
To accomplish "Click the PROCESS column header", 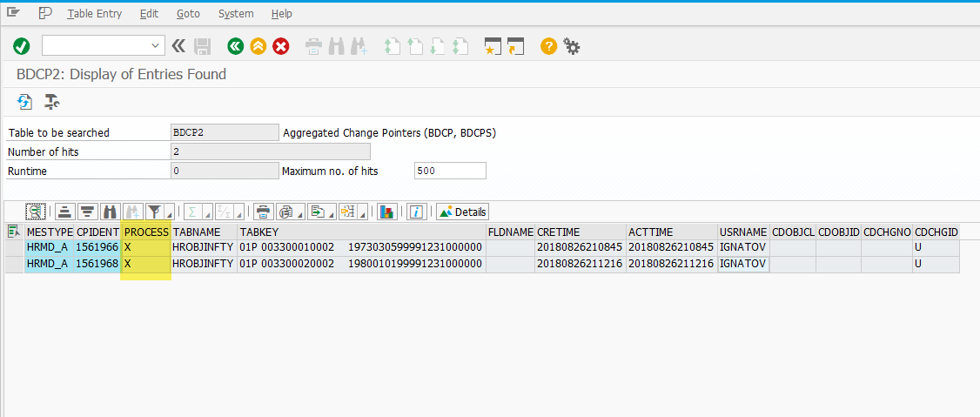I will 146,232.
